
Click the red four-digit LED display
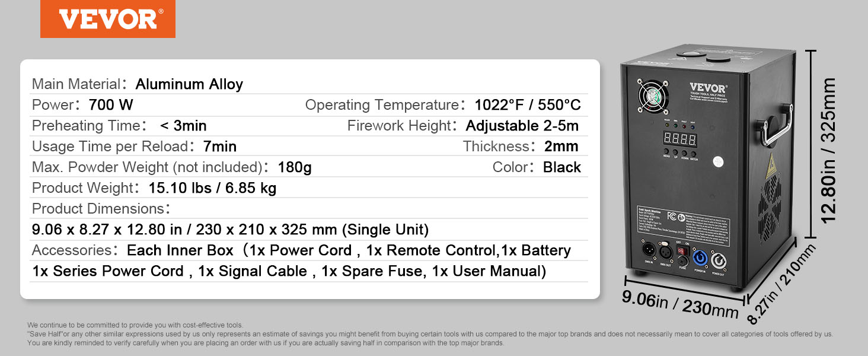click(x=680, y=138)
